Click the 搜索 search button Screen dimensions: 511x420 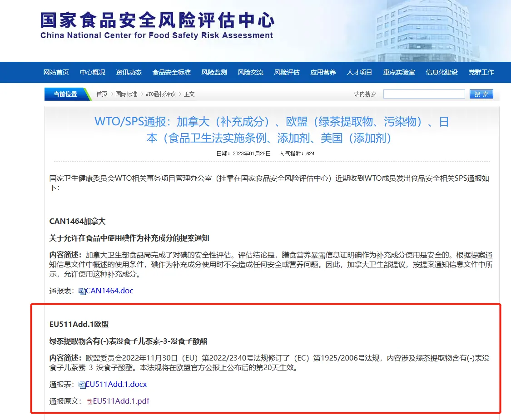[481, 94]
